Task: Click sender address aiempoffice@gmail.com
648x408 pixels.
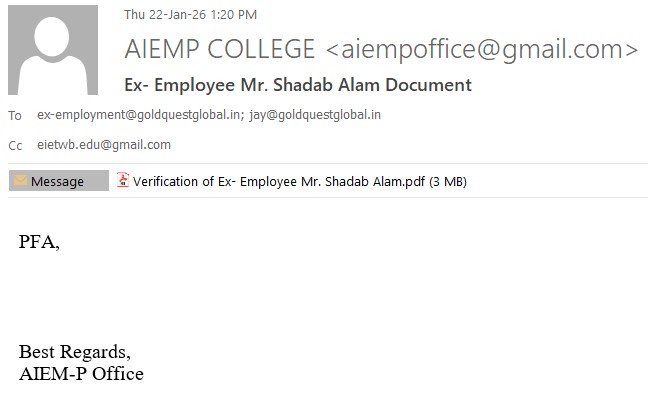Action: (482, 49)
